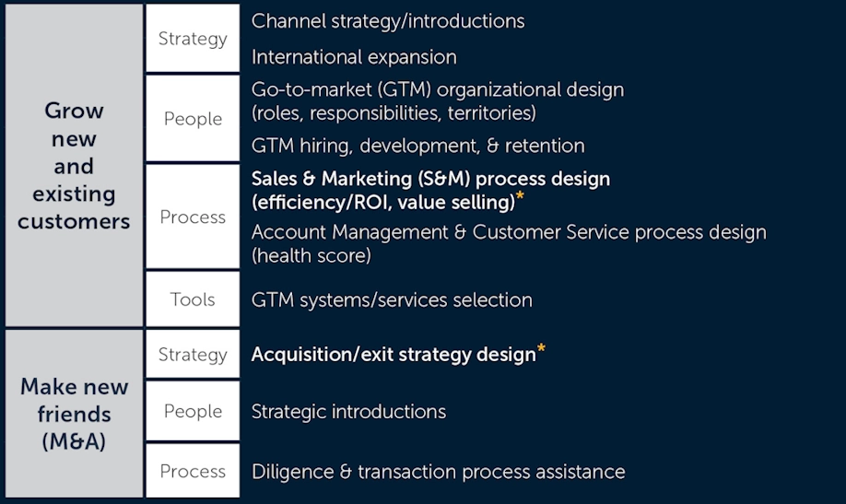Select the People box under M&A
This screenshot has height=504, width=846.
pos(193,412)
